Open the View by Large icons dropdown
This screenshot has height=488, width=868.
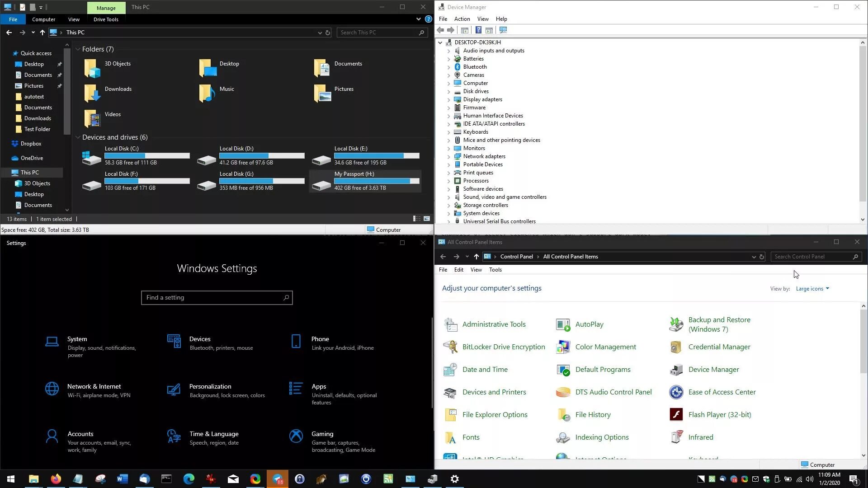tap(812, 289)
